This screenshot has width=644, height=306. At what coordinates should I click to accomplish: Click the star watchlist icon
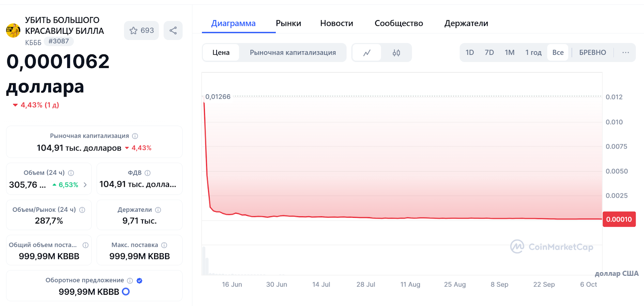coord(134,31)
